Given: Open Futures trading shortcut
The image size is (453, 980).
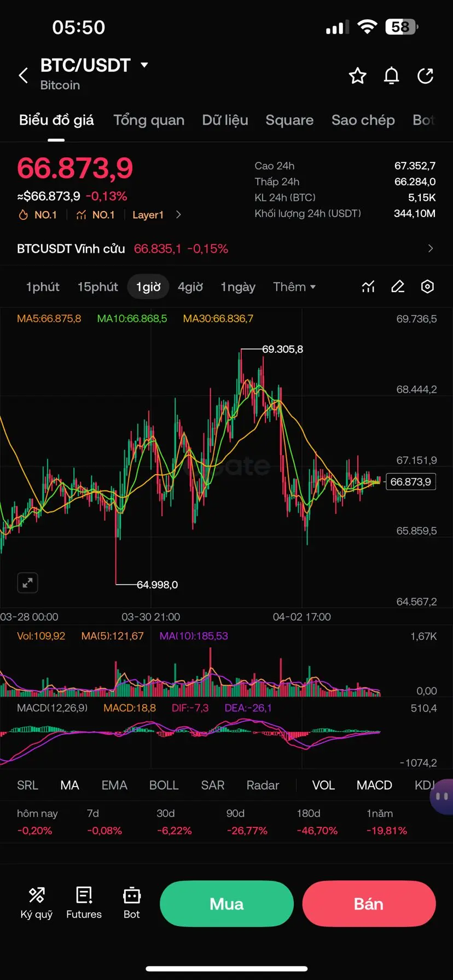Looking at the screenshot, I should click(84, 903).
